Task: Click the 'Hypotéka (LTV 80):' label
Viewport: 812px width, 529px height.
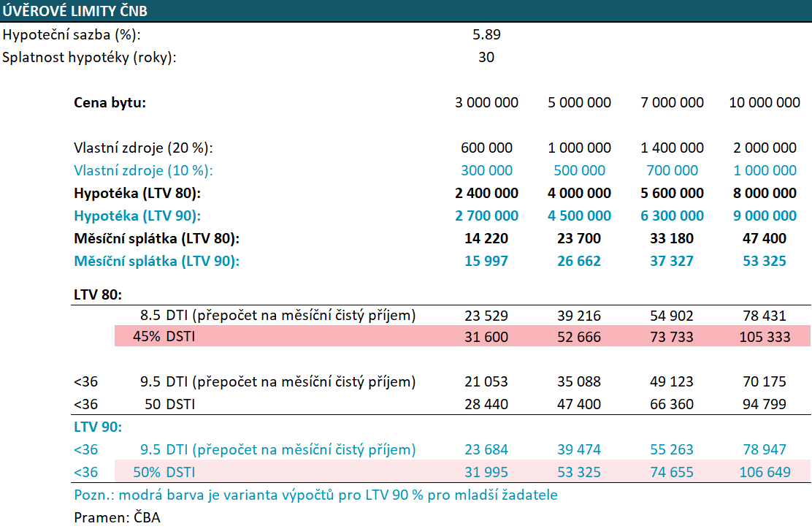Action: (137, 193)
